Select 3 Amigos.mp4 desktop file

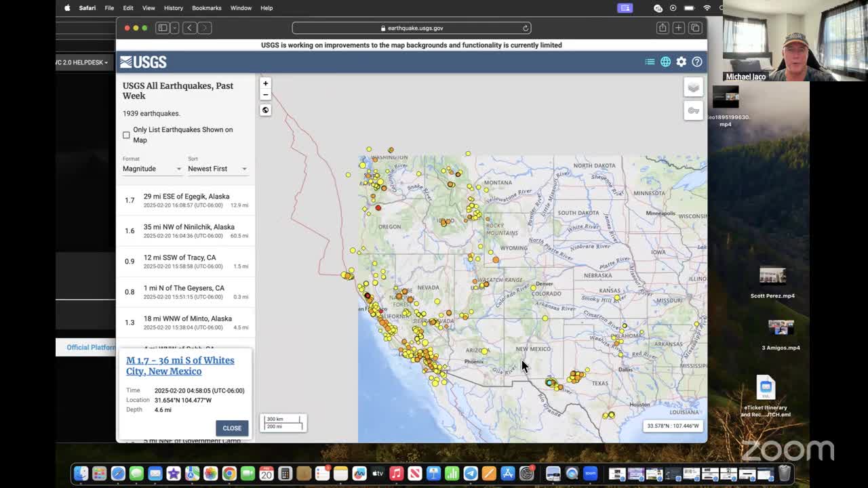[x=781, y=335]
